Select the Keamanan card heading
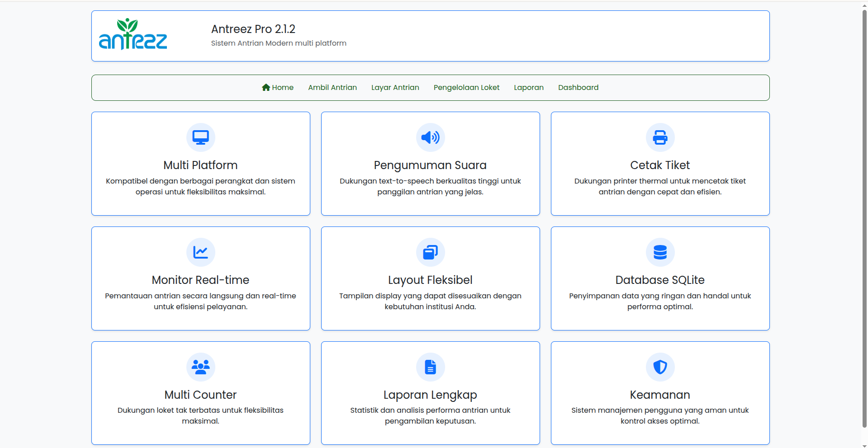 pos(660,395)
